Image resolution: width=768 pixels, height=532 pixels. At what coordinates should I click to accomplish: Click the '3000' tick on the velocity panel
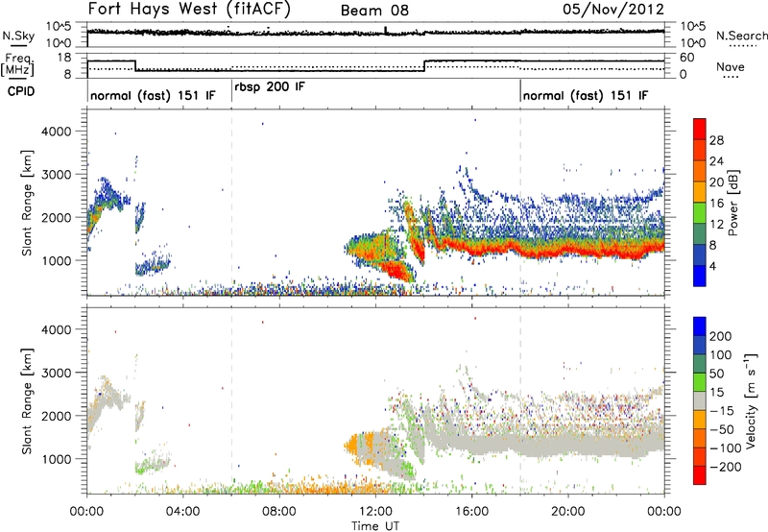coord(56,373)
